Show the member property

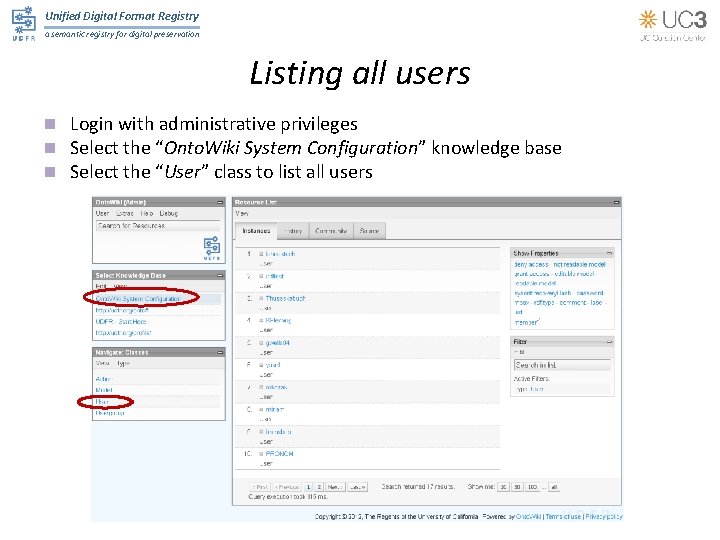tap(526, 323)
